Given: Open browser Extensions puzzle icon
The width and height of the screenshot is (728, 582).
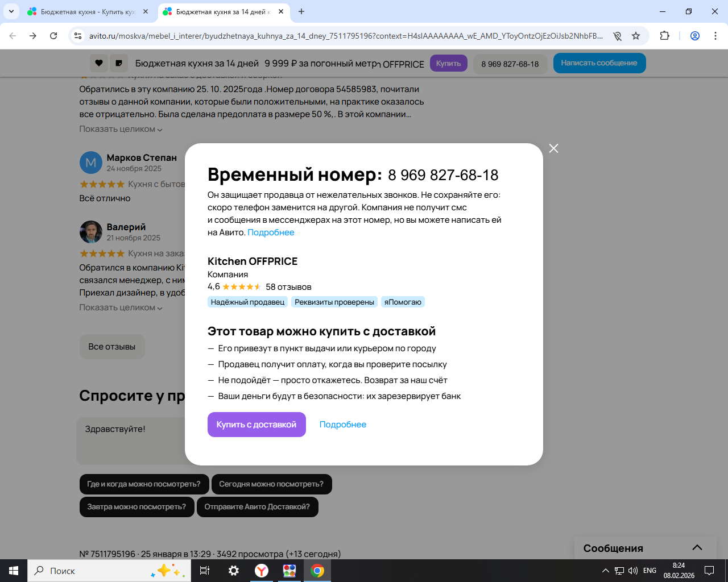Looking at the screenshot, I should click(664, 36).
